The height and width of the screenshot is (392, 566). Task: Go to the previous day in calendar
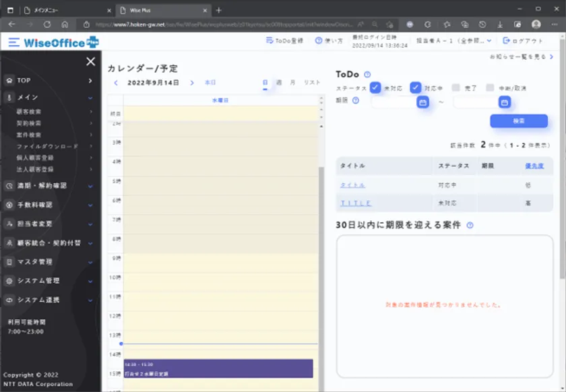coord(116,83)
